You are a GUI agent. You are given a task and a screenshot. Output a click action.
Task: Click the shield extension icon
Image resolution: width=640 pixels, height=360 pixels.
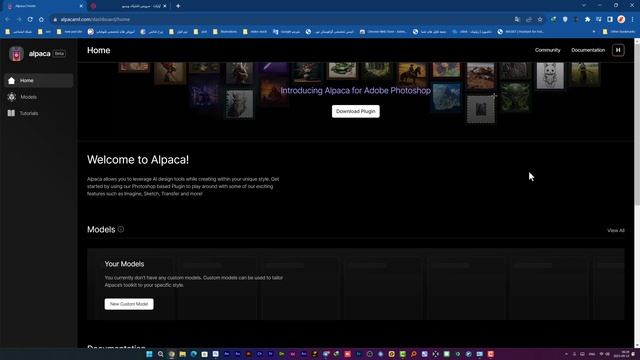click(565, 19)
